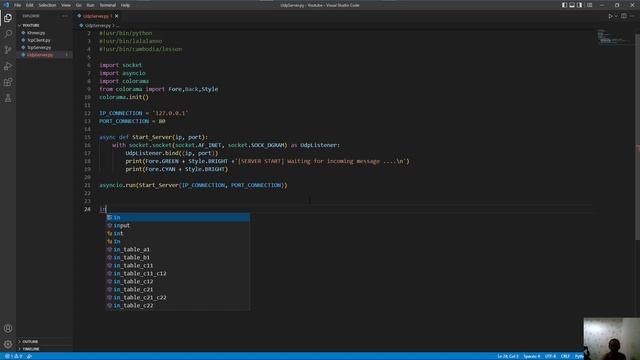The height and width of the screenshot is (360, 640).
Task: Open the run button dropdown arrow
Action: click(x=616, y=16)
